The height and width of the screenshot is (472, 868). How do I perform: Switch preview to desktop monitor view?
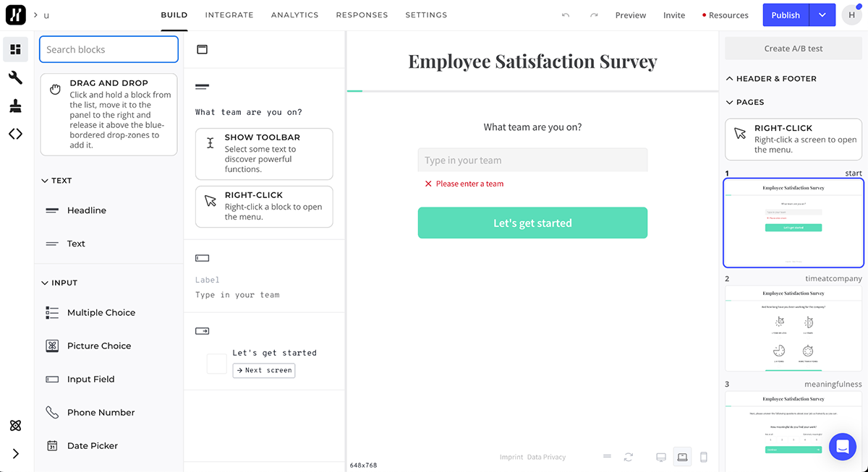point(660,457)
